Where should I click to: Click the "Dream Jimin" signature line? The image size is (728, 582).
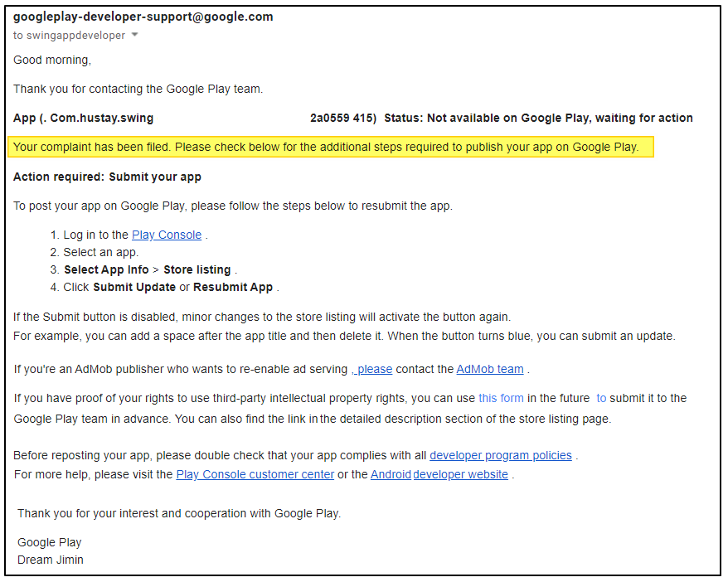click(50, 560)
